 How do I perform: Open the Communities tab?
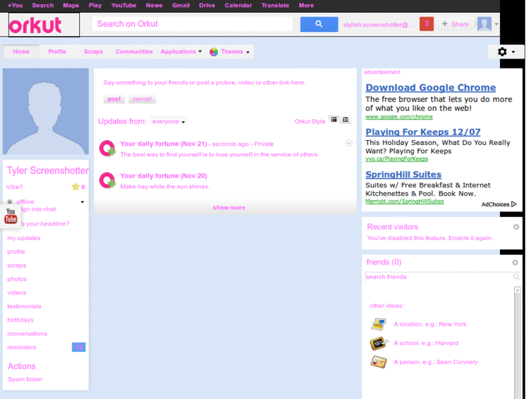pyautogui.click(x=134, y=52)
